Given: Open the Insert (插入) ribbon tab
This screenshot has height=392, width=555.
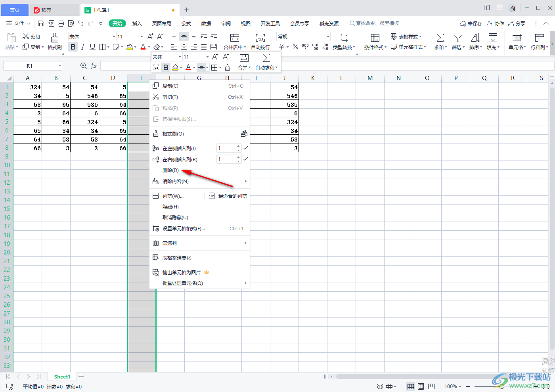Looking at the screenshot, I should click(x=137, y=24).
